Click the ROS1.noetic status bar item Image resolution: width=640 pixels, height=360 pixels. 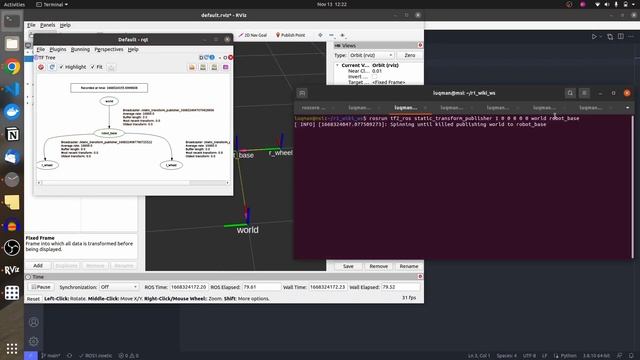coord(96,356)
